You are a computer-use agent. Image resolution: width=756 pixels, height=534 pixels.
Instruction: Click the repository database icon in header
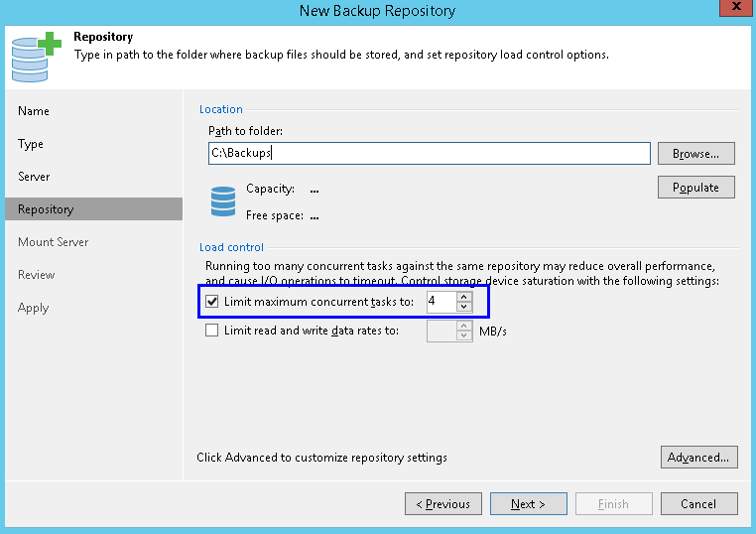pyautogui.click(x=35, y=56)
